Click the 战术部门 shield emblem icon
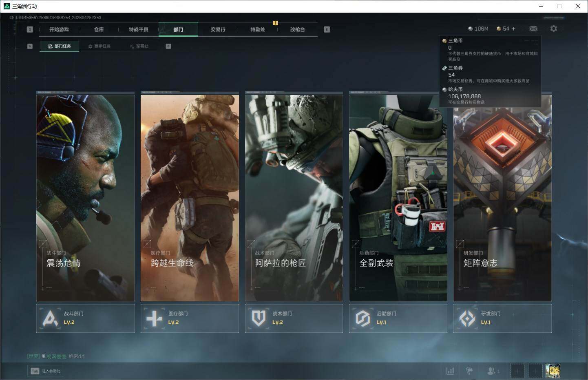This screenshot has width=588, height=380. 259,318
